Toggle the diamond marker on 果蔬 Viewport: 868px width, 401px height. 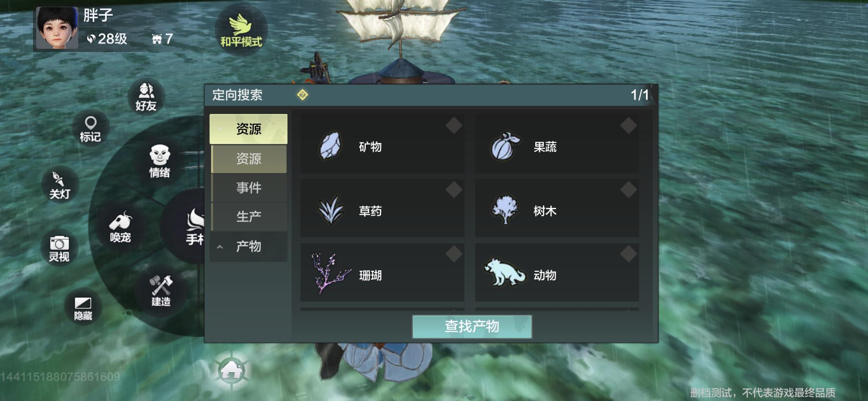[x=629, y=126]
